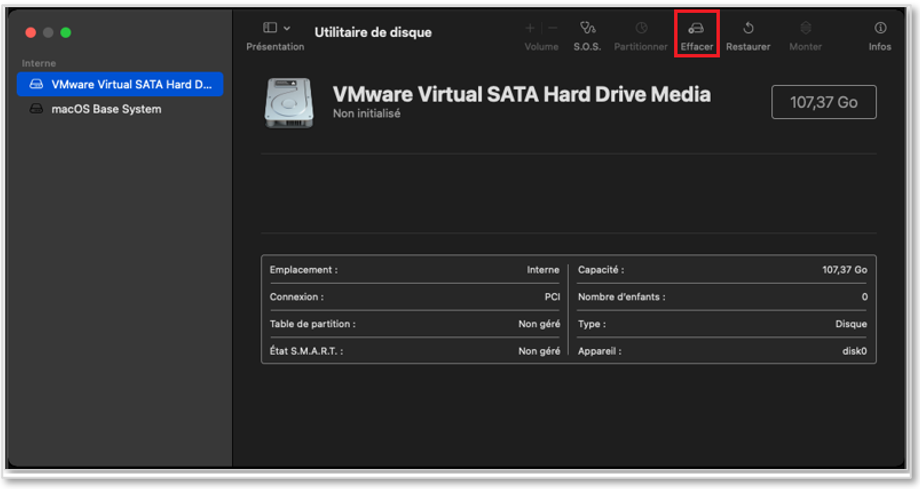Viewport: 920px width, 489px height.
Task: Click the Emplacement label
Action: click(x=303, y=270)
